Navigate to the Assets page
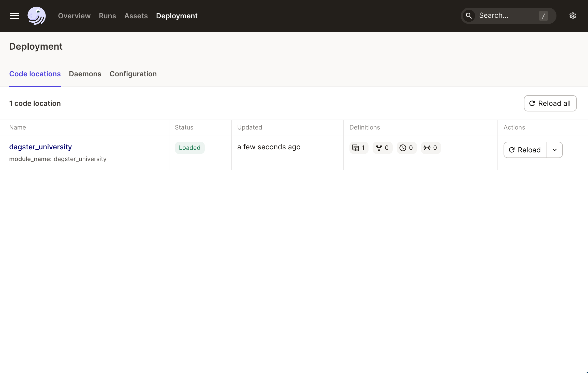Screen dimensions: 588x373 coord(136,16)
